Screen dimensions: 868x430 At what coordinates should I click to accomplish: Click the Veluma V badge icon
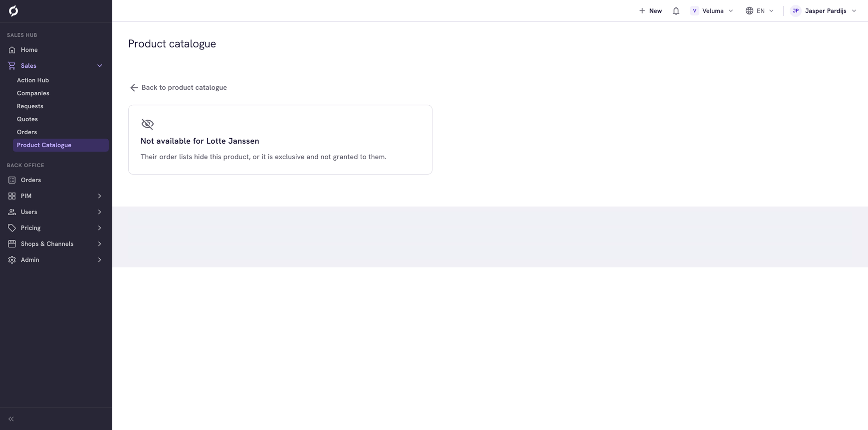click(694, 11)
